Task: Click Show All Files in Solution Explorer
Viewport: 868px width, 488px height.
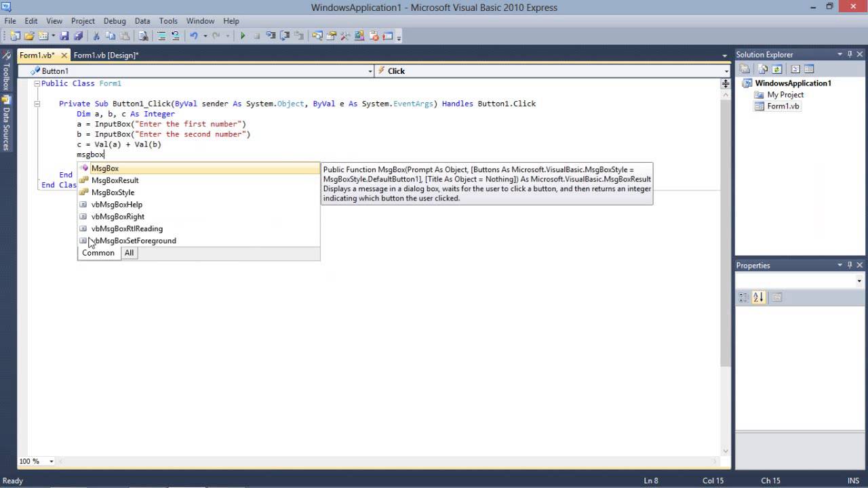Action: (763, 69)
